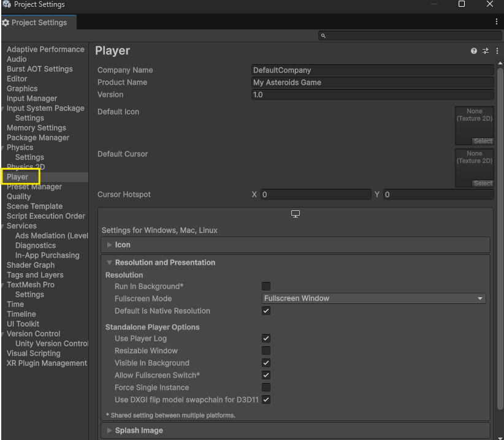Open Graphics settings category
504x440 pixels.
[22, 89]
